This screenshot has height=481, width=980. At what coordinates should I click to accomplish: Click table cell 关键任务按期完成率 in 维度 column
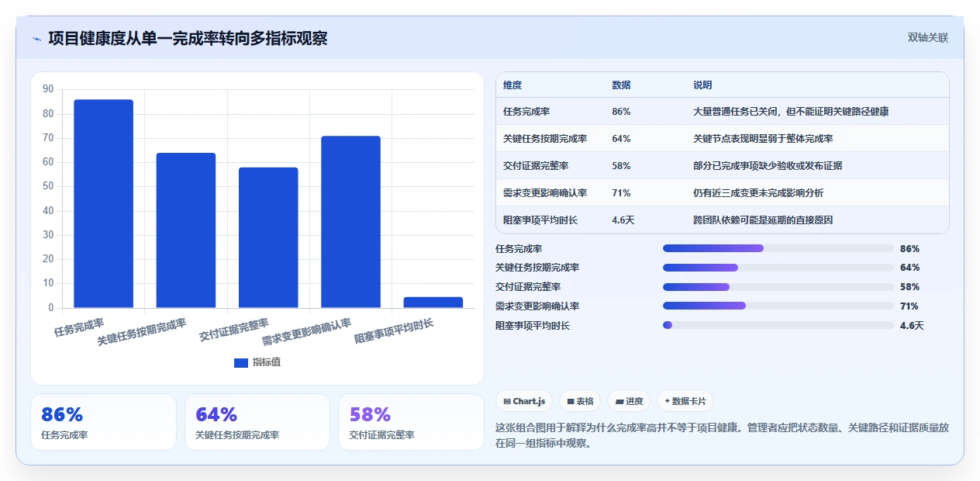pos(545,139)
